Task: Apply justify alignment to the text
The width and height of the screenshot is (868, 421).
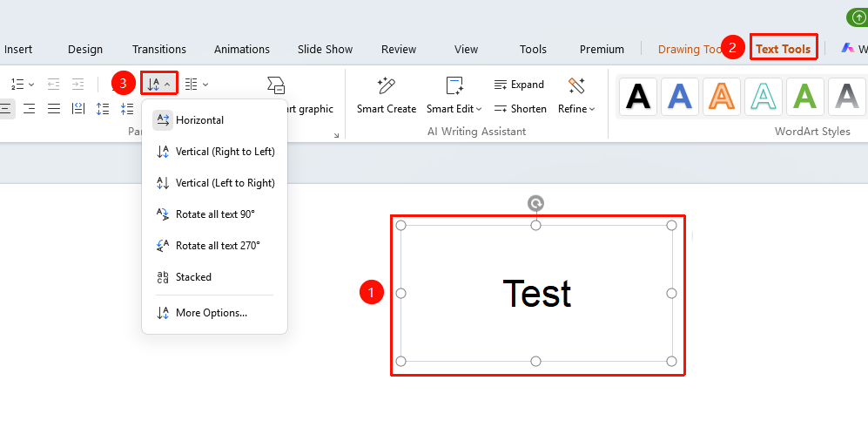Action: click(54, 109)
